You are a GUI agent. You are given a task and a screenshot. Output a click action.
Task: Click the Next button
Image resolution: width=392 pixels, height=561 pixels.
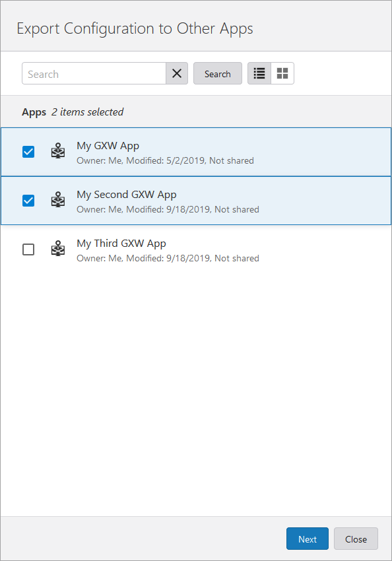pyautogui.click(x=307, y=539)
